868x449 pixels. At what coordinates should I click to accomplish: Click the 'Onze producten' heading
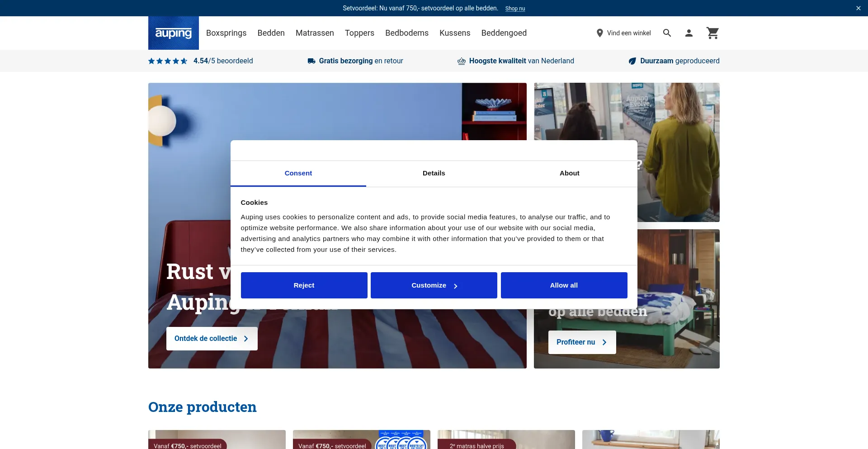203,407
